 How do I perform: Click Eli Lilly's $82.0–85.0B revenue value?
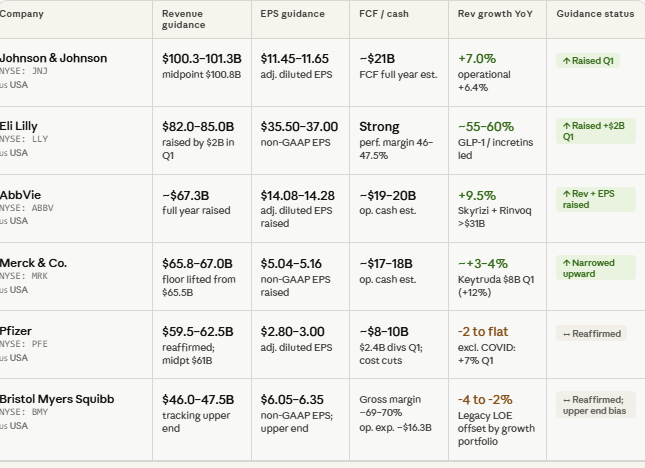click(198, 127)
